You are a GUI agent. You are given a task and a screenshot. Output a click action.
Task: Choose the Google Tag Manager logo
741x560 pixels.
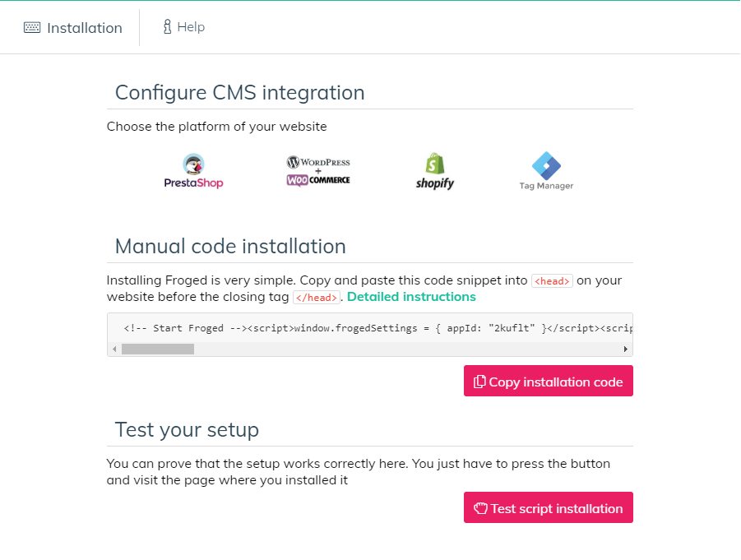pyautogui.click(x=546, y=171)
